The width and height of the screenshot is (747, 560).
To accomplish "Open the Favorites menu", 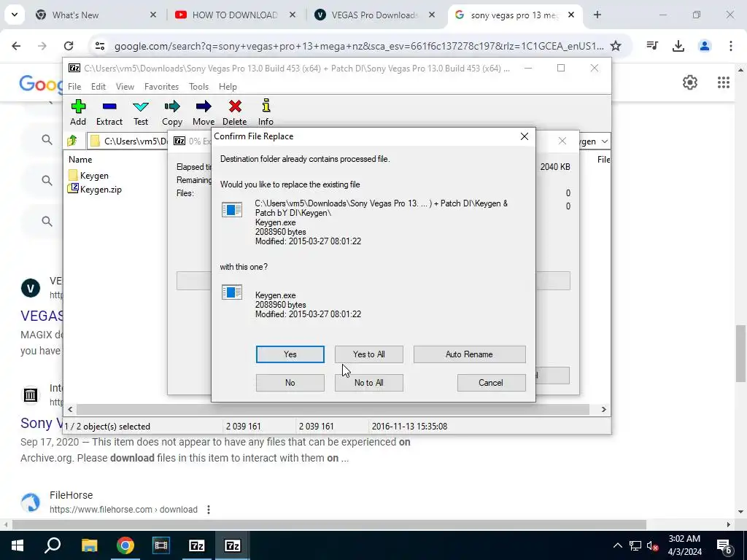I will pos(161,87).
